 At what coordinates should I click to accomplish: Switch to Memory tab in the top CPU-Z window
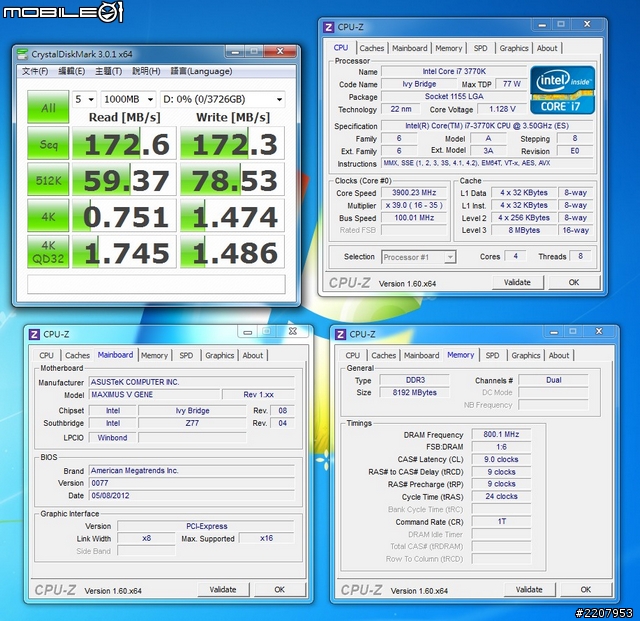[x=449, y=48]
